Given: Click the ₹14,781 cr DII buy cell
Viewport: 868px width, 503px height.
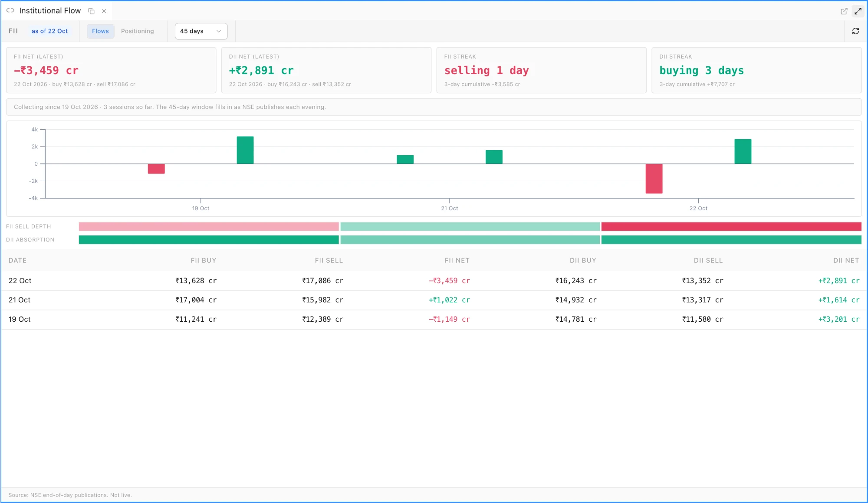Looking at the screenshot, I should [576, 320].
